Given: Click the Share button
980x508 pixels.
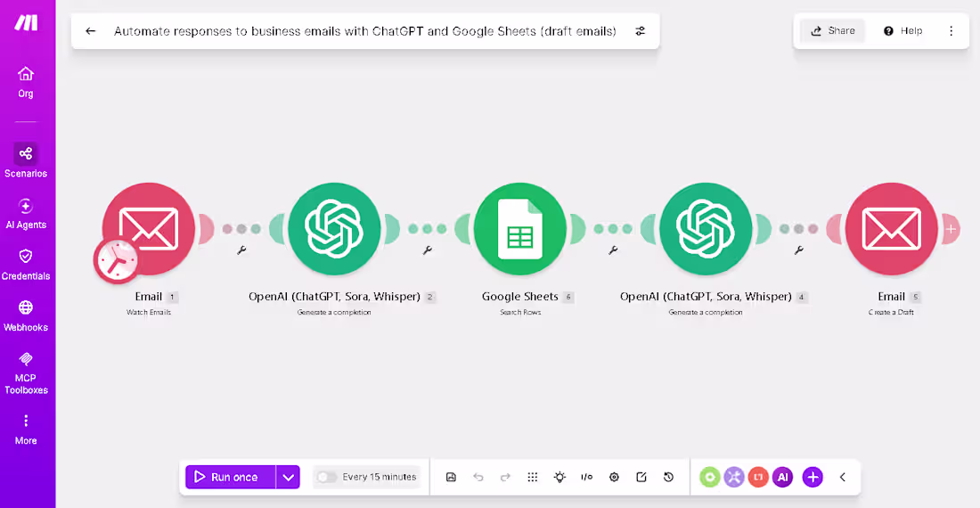Looking at the screenshot, I should (832, 30).
